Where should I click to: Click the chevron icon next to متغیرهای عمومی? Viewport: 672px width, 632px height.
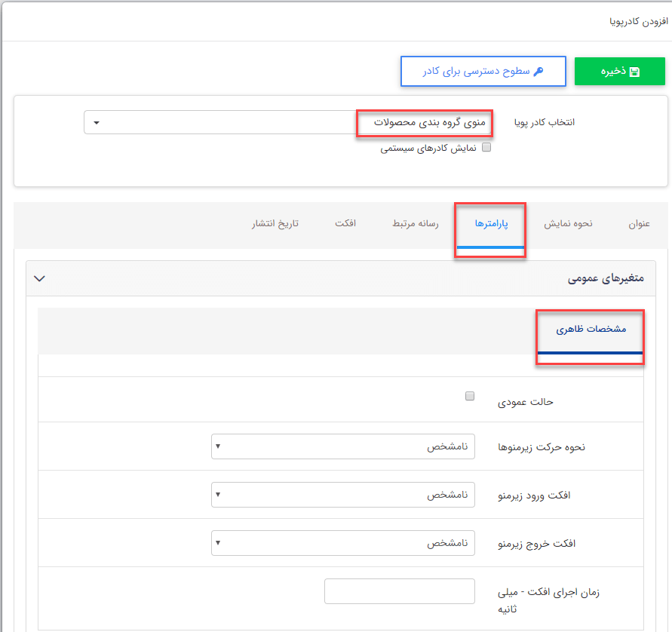point(39,278)
